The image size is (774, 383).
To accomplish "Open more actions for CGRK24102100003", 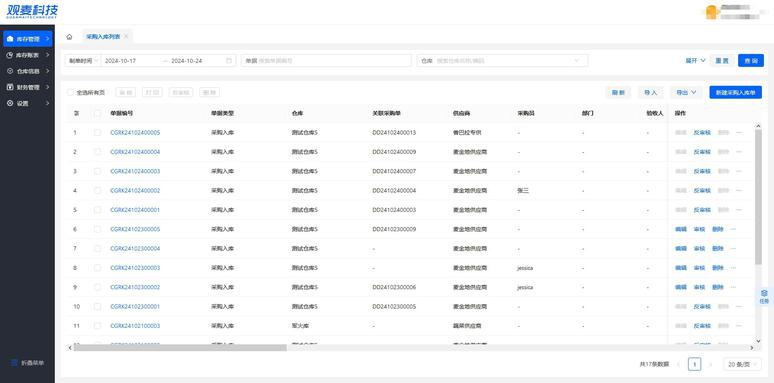I will (738, 326).
